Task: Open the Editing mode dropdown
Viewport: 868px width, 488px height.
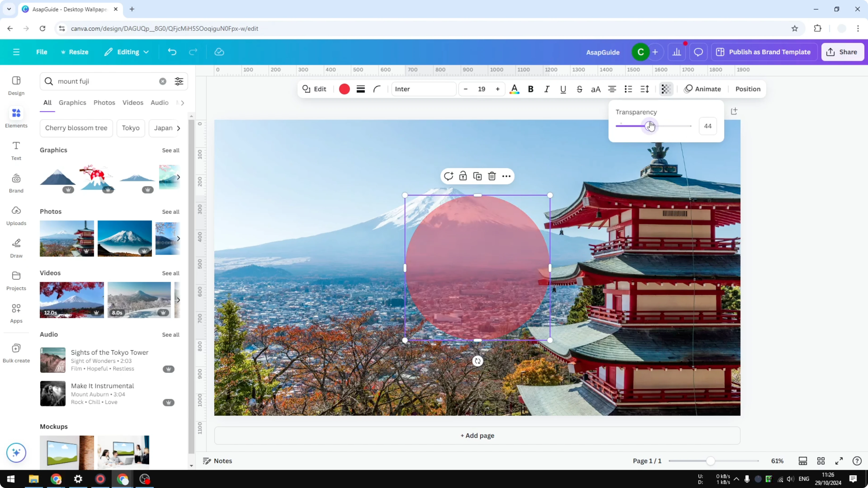Action: [126, 52]
